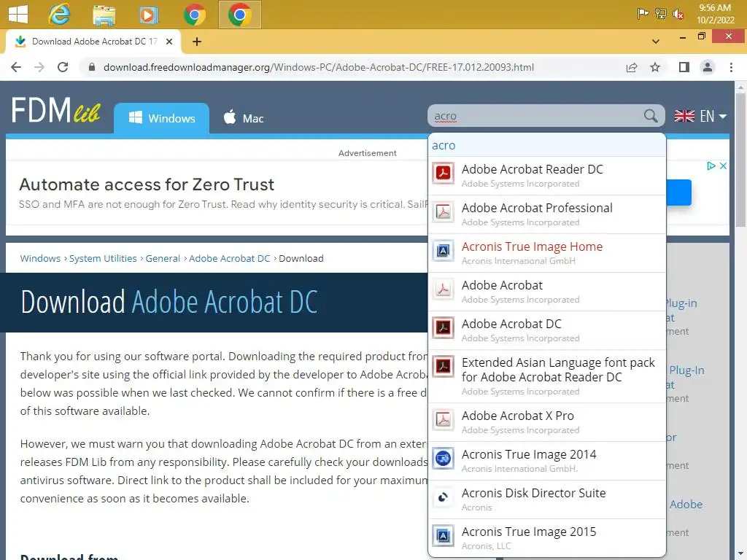This screenshot has height=560, width=747.
Task: Reload the current page
Action: point(63,67)
